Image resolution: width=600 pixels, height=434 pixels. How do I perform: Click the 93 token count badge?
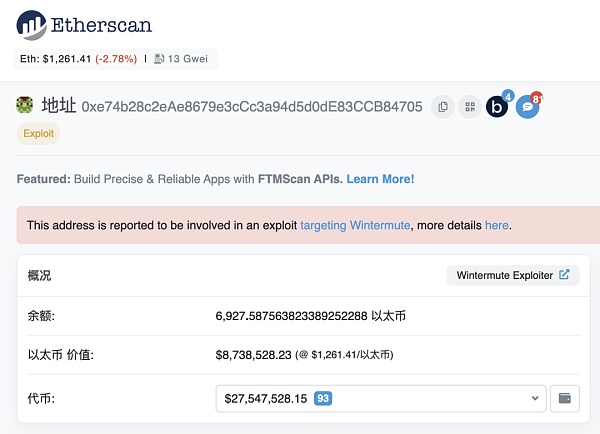coord(323,398)
